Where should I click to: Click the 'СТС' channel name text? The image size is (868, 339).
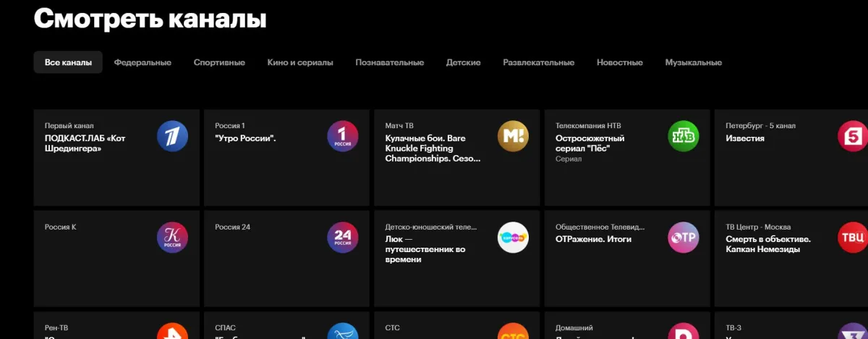(x=393, y=328)
